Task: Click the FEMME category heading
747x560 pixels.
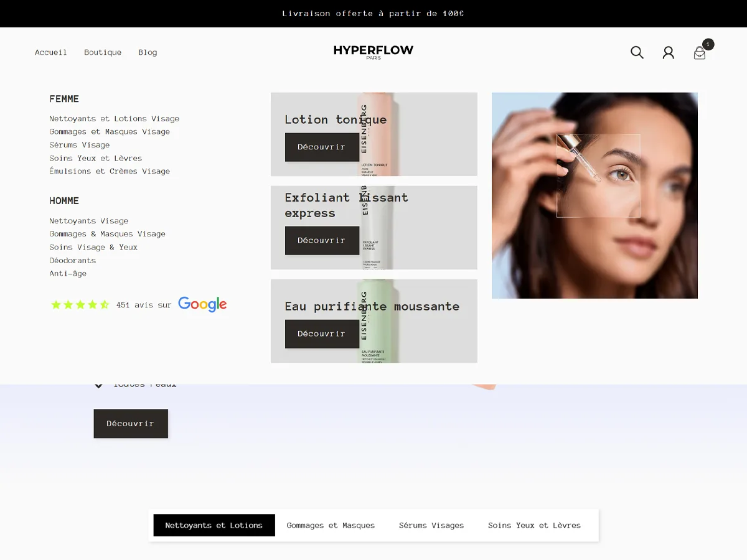Action: 64,99
